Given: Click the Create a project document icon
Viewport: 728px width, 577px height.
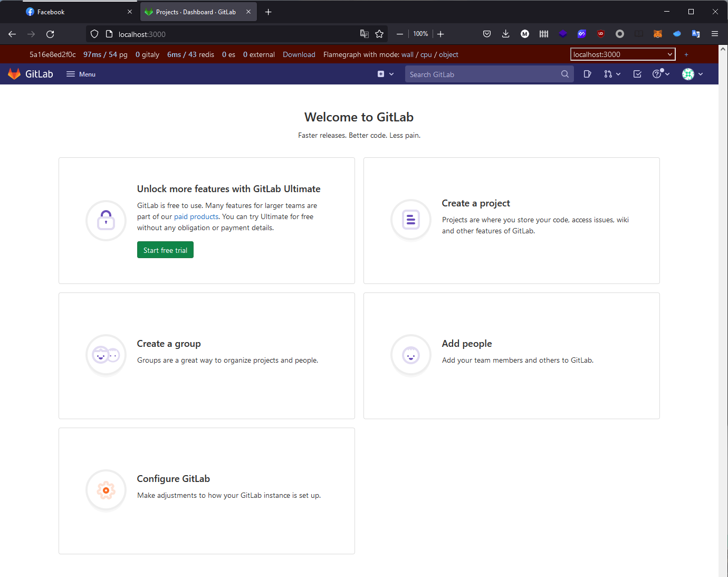Looking at the screenshot, I should point(411,219).
